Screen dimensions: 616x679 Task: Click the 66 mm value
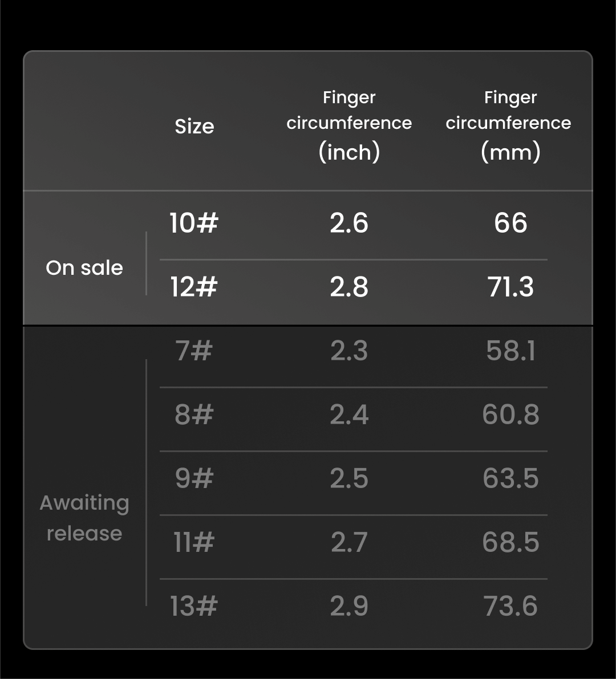510,222
